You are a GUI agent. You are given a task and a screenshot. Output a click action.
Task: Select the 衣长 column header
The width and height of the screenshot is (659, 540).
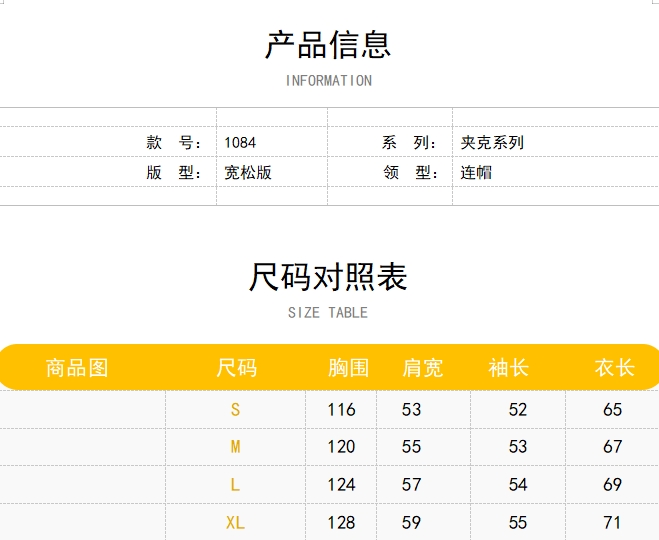tap(614, 368)
